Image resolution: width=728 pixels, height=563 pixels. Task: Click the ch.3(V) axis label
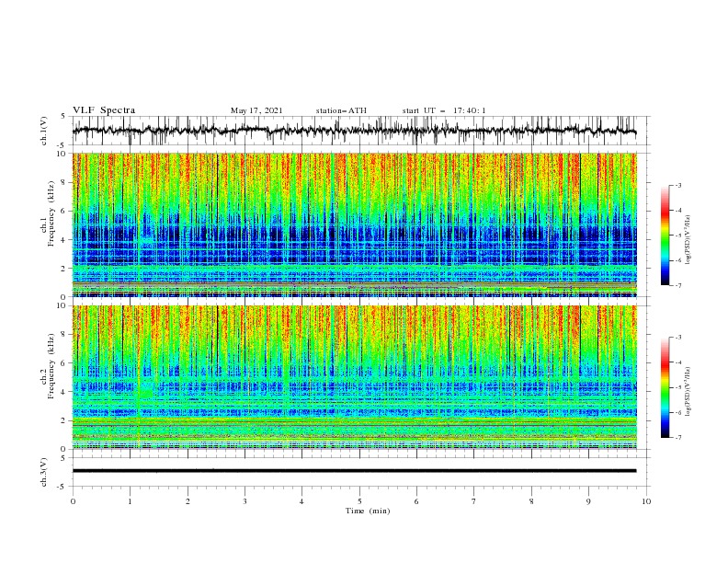point(44,472)
